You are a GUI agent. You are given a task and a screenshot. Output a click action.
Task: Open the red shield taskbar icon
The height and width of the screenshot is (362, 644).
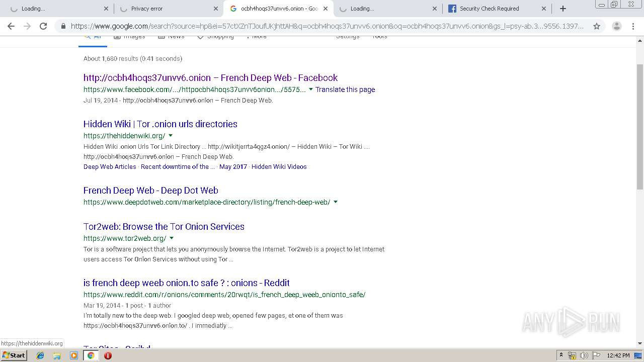108,355
